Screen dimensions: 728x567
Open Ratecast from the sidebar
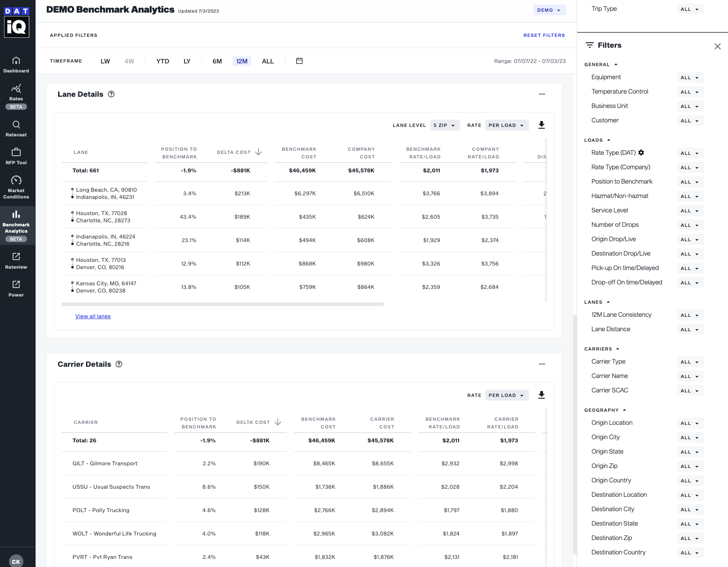pos(16,129)
